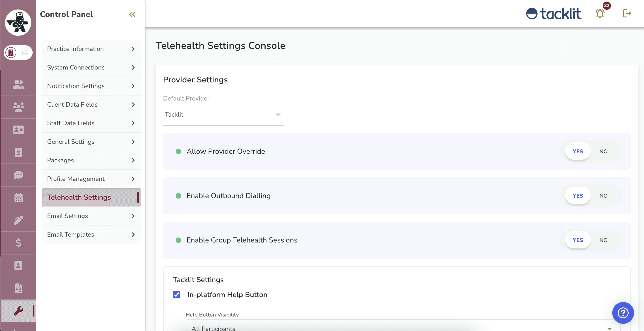
Task: Click the tacklit logo
Action: point(553,14)
